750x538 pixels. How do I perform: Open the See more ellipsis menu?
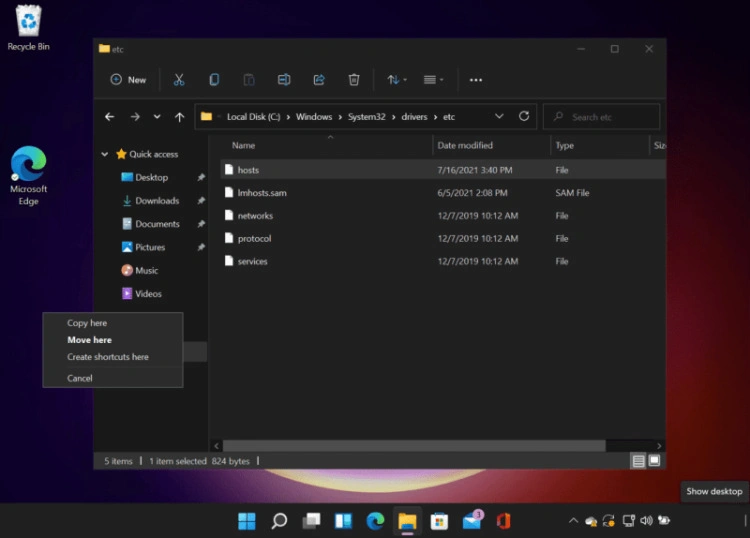pyautogui.click(x=476, y=80)
